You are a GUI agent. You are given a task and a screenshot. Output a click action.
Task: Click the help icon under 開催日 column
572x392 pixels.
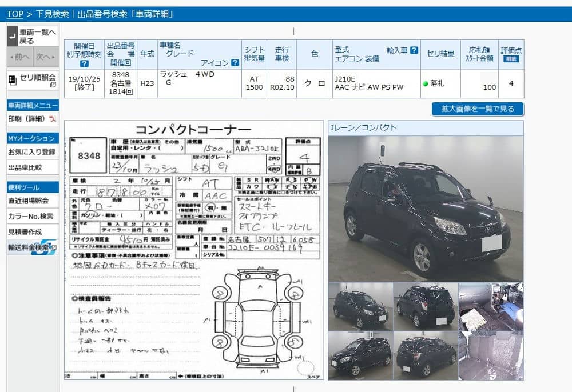click(x=84, y=63)
